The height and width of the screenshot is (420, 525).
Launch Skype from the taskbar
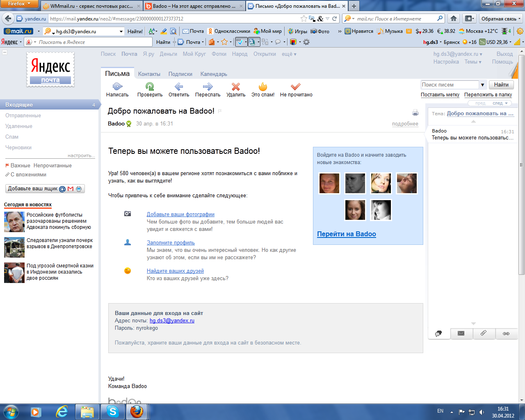click(113, 411)
